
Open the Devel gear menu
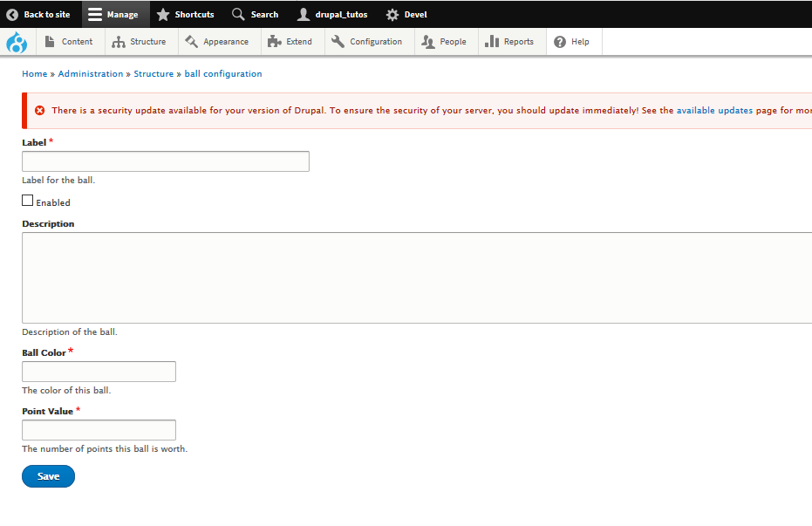(406, 14)
